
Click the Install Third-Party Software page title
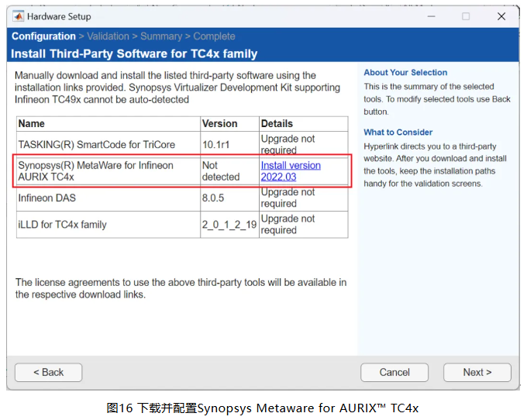click(134, 53)
